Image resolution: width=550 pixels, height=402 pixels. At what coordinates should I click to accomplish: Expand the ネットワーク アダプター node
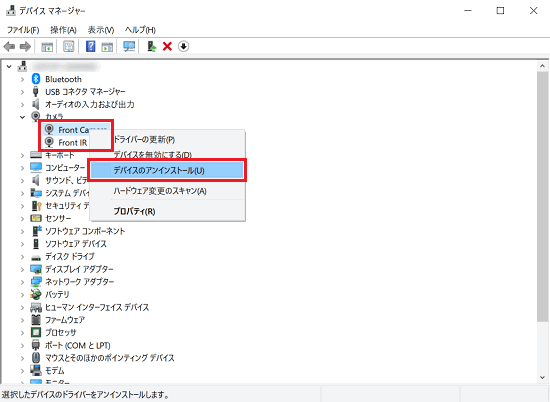pos(22,282)
